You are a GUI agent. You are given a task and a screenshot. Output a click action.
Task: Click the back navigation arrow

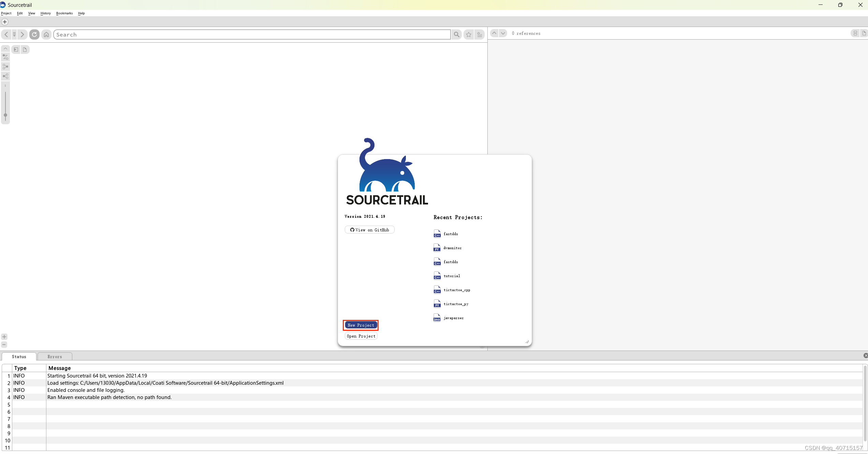tap(6, 34)
